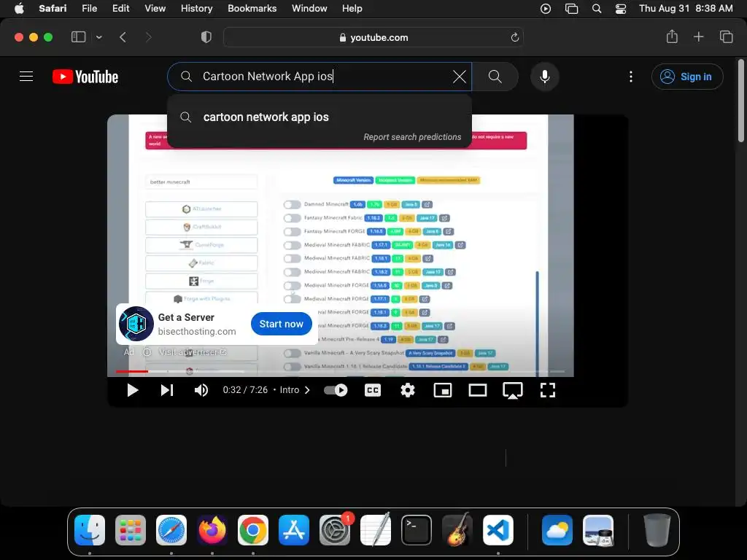Image resolution: width=747 pixels, height=560 pixels.
Task: Open File menu
Action: tap(89, 8)
